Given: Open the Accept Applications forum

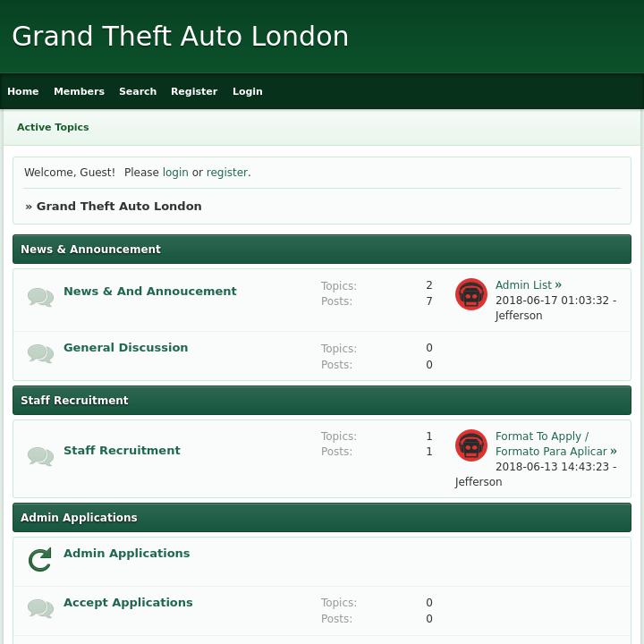Looking at the screenshot, I should [128, 603].
